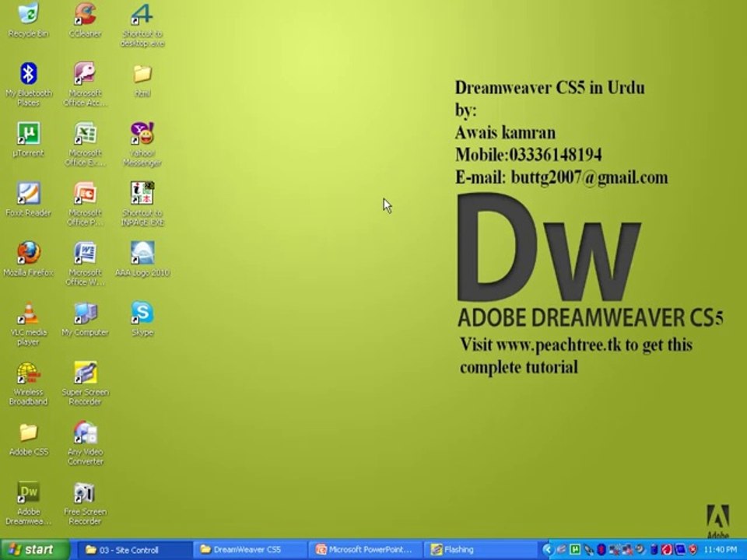Switch to 03 - Site Controll taskbar window
Viewport: 747px width, 560px height.
pyautogui.click(x=135, y=550)
